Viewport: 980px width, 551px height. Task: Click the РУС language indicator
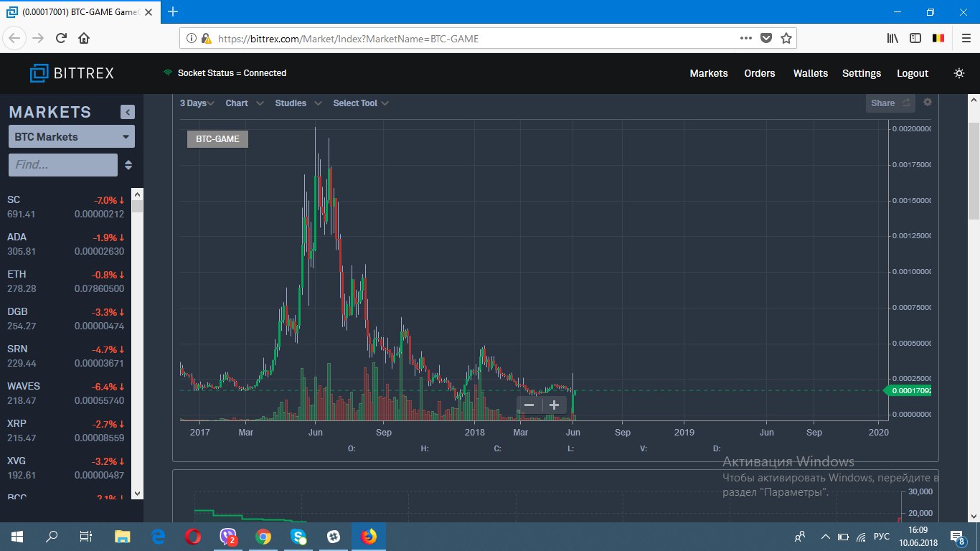tap(881, 536)
